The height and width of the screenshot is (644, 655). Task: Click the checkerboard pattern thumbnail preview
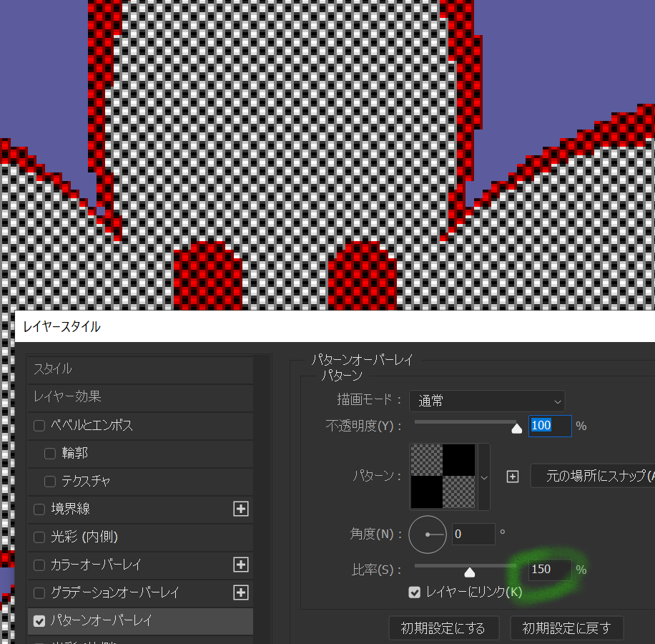pyautogui.click(x=443, y=477)
